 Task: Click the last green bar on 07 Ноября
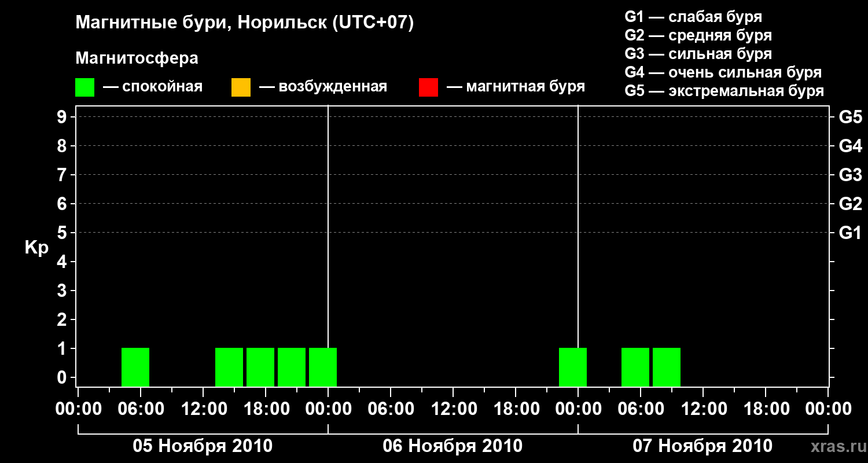tap(667, 367)
